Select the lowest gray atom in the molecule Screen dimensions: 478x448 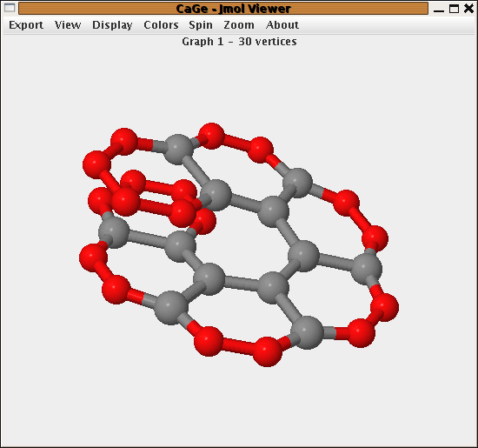[307, 332]
